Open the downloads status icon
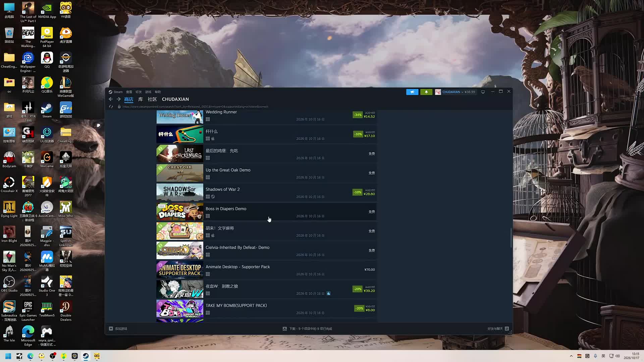The width and height of the screenshot is (644, 362). (x=285, y=328)
